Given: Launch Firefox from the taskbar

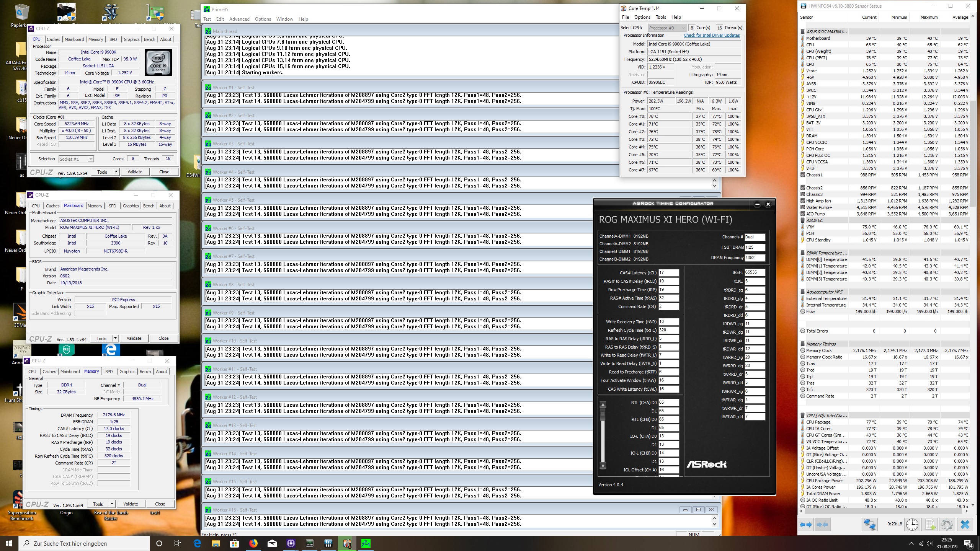Looking at the screenshot, I should click(253, 543).
